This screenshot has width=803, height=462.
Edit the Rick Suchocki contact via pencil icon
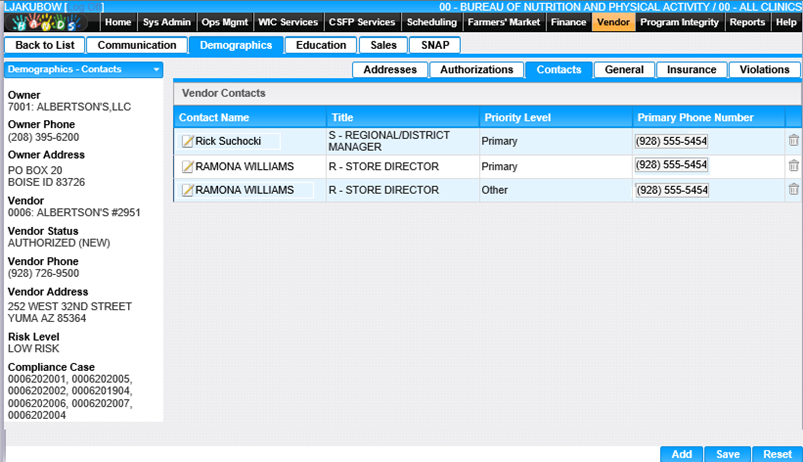point(187,141)
